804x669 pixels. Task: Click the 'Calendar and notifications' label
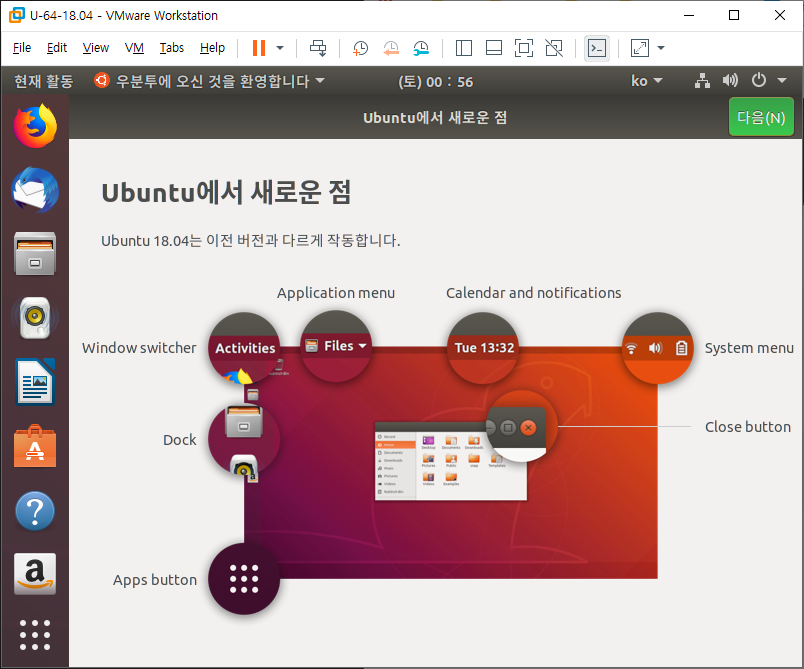[x=534, y=293]
